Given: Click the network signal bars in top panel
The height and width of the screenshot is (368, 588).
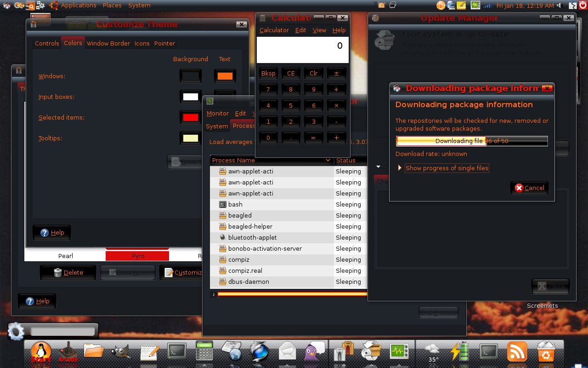Looking at the screenshot, I should click(x=488, y=6).
